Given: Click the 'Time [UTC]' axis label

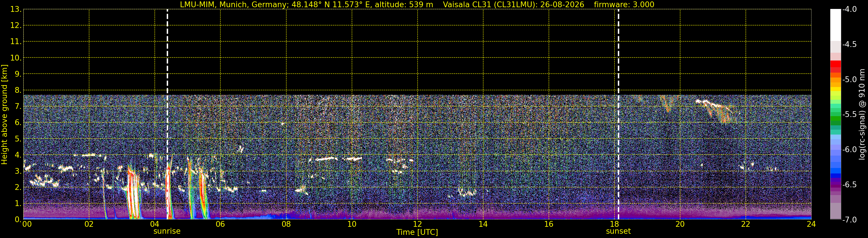Looking at the screenshot, I should [x=417, y=232].
